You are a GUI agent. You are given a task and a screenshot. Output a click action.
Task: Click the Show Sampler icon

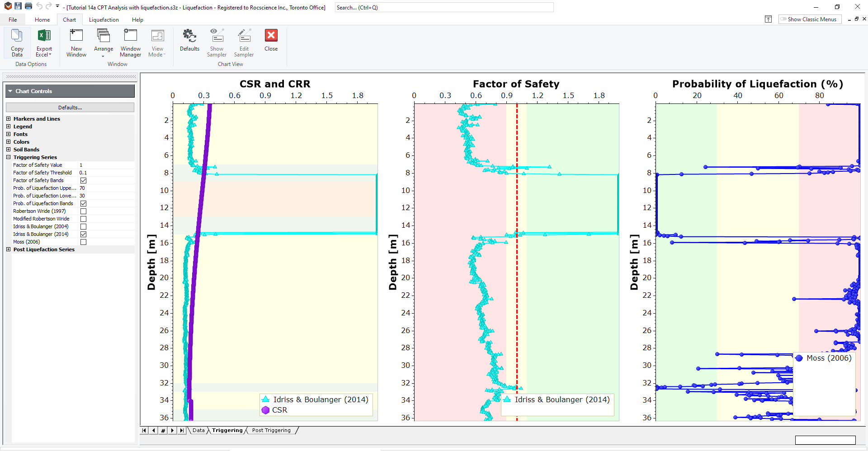(x=217, y=43)
